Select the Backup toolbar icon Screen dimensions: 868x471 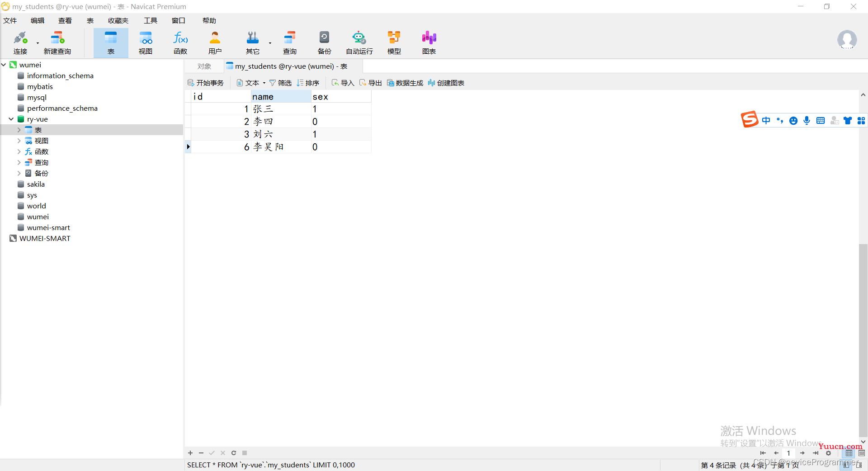click(x=324, y=42)
